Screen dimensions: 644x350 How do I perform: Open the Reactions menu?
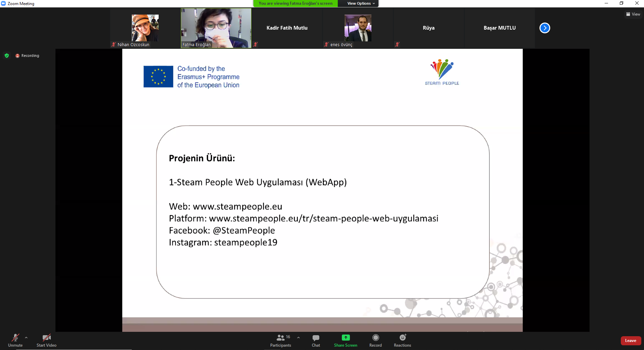[x=402, y=340]
